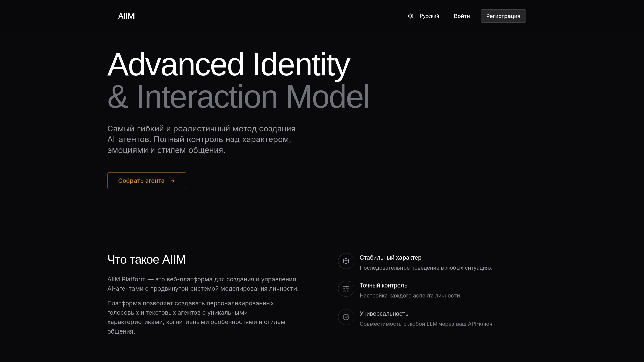
Task: Select the checkmark icon by Универсальность
Action: [x=346, y=317]
